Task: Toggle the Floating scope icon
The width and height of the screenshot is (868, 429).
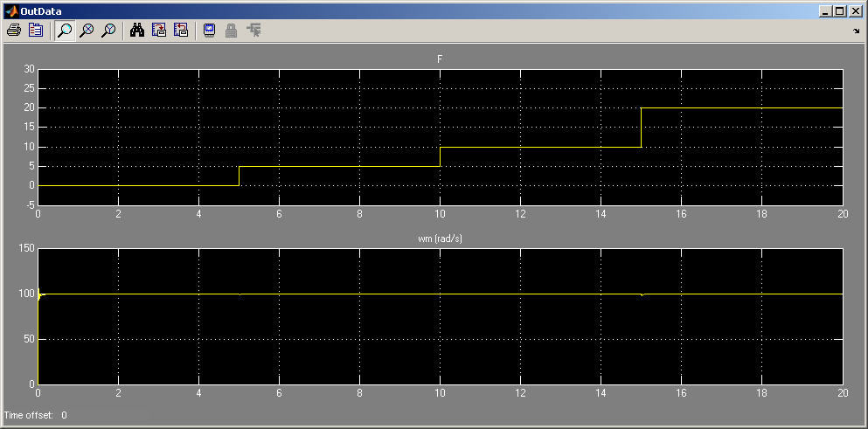Action: pyautogui.click(x=209, y=31)
